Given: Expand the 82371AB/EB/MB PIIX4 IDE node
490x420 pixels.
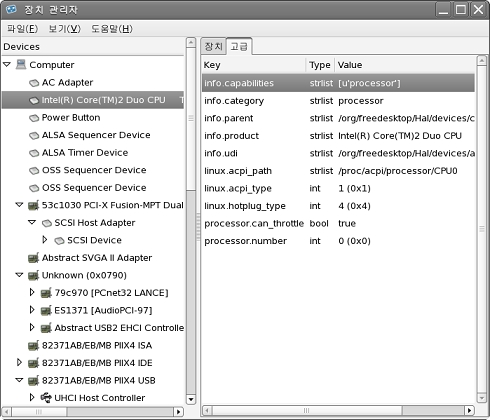Looking at the screenshot, I should [x=19, y=362].
